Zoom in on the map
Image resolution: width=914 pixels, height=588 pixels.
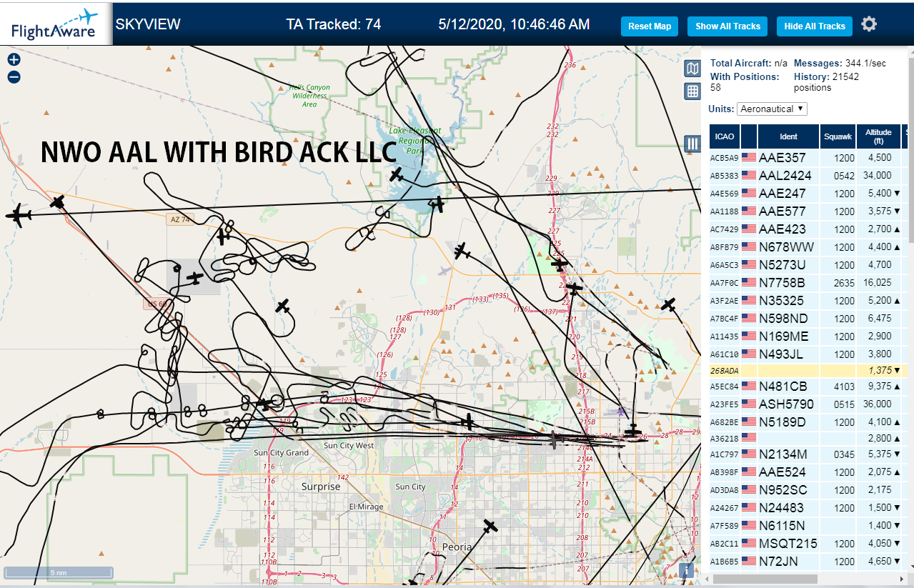(14, 60)
